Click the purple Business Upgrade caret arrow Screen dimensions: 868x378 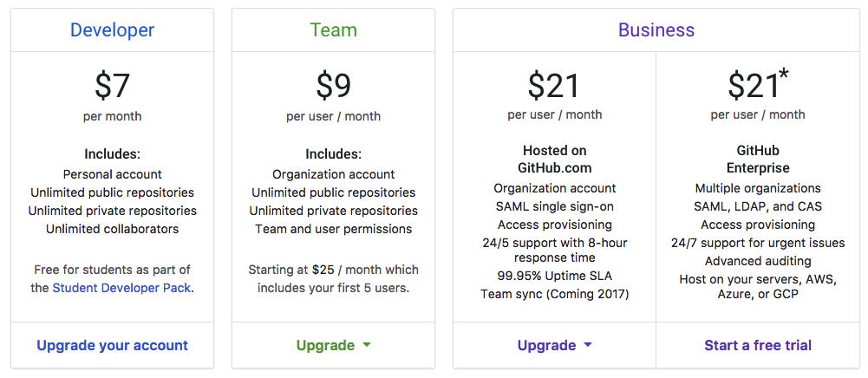tap(588, 345)
